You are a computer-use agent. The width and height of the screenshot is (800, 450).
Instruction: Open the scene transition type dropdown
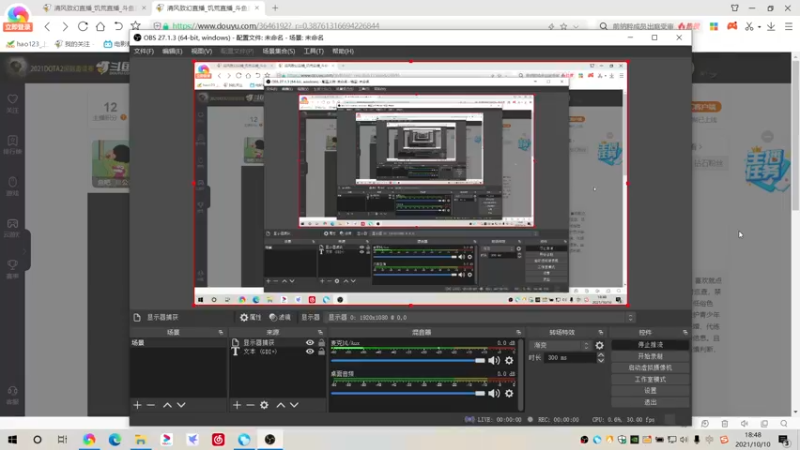pyautogui.click(x=560, y=345)
